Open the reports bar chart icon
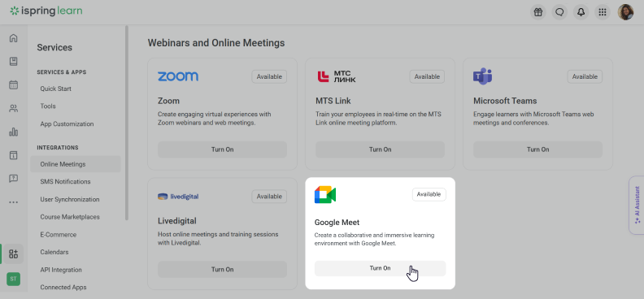The height and width of the screenshot is (299, 644). (x=14, y=132)
